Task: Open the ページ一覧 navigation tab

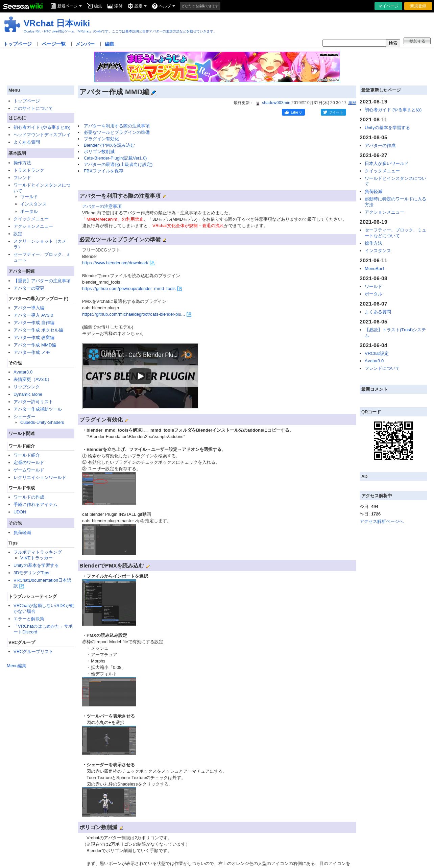Action: 54,44
